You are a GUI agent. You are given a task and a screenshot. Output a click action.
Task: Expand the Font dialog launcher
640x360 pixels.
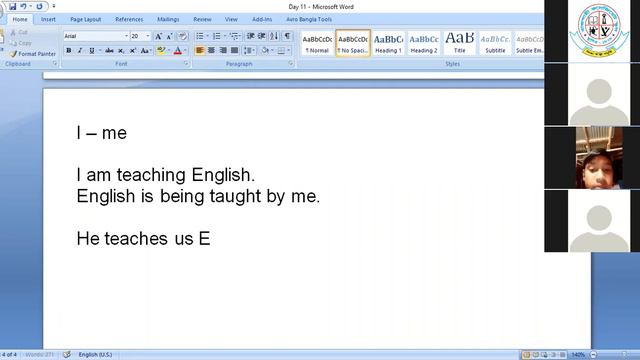(x=186, y=64)
